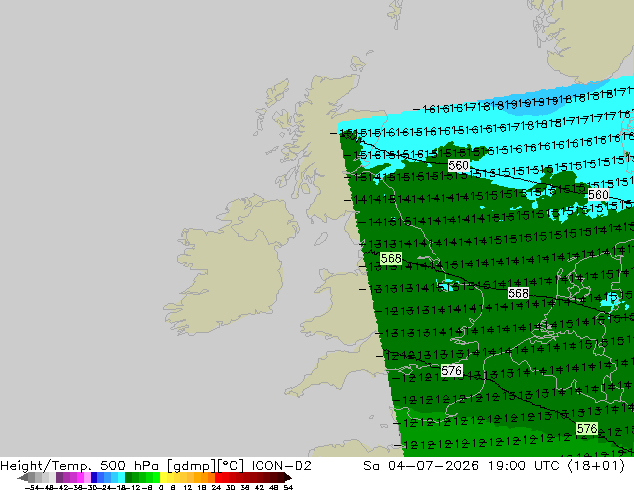The height and width of the screenshot is (490, 634).
Task: Click the '24' label under the color scale
Action: (x=216, y=487)
